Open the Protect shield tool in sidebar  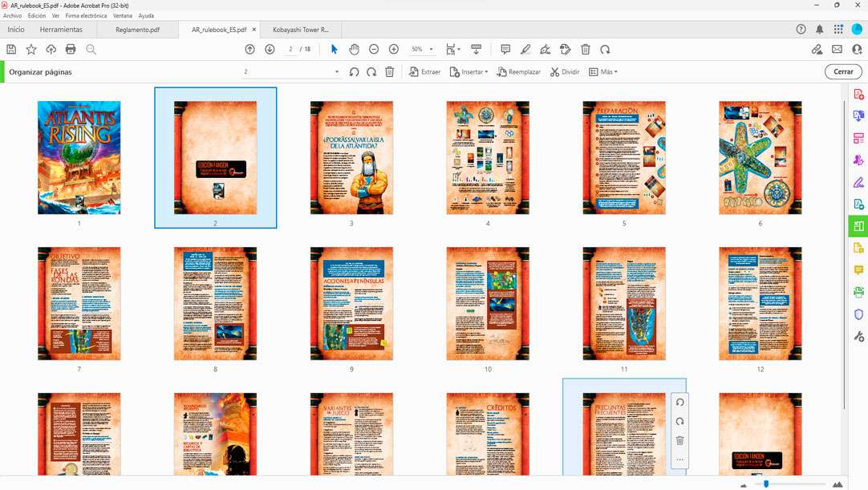tap(858, 314)
